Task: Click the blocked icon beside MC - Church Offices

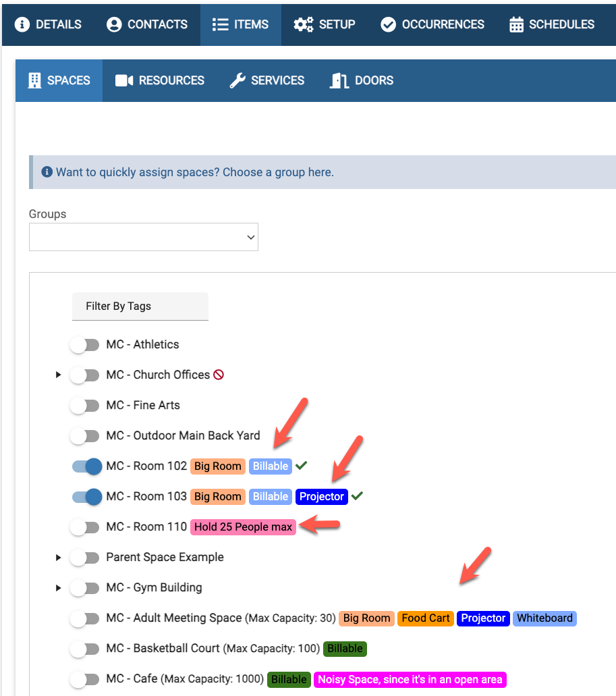Action: point(217,374)
